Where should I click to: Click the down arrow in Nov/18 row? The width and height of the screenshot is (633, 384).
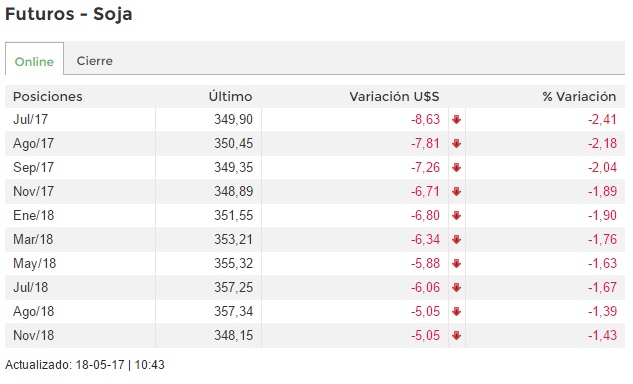457,336
